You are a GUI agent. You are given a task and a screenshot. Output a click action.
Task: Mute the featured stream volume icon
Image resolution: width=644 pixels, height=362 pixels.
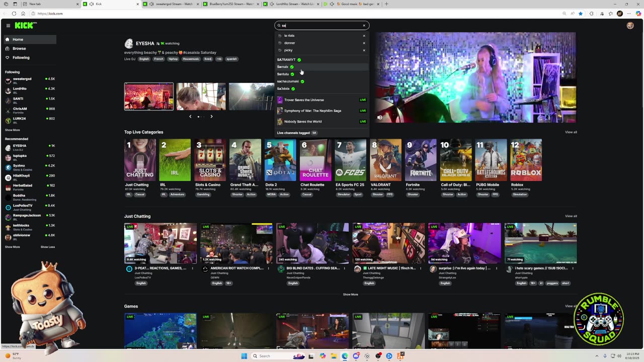point(380,117)
